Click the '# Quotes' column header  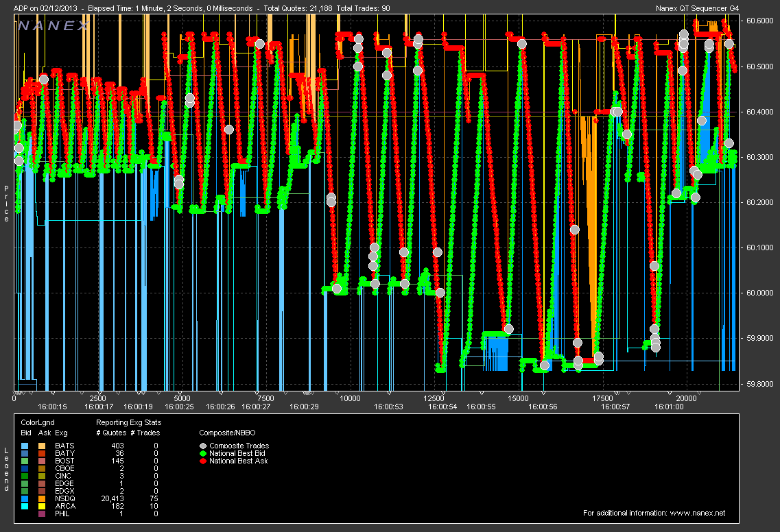coord(111,433)
